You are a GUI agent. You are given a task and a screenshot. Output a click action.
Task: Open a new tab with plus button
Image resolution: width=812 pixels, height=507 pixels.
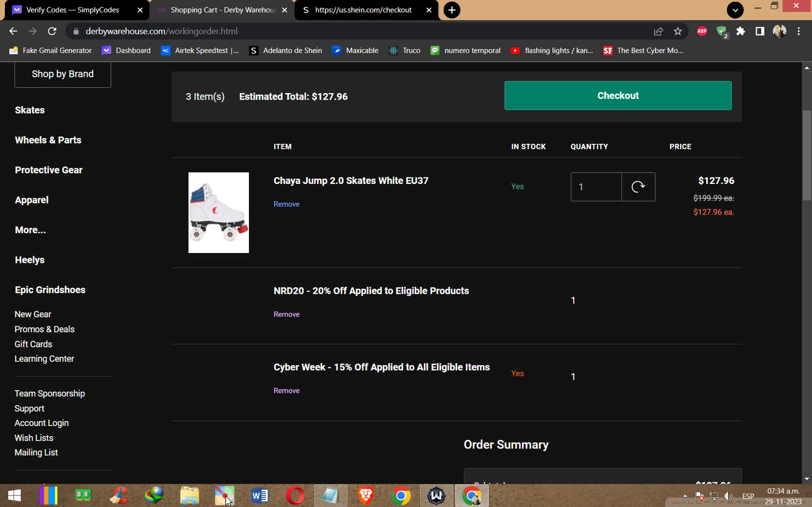click(x=451, y=10)
